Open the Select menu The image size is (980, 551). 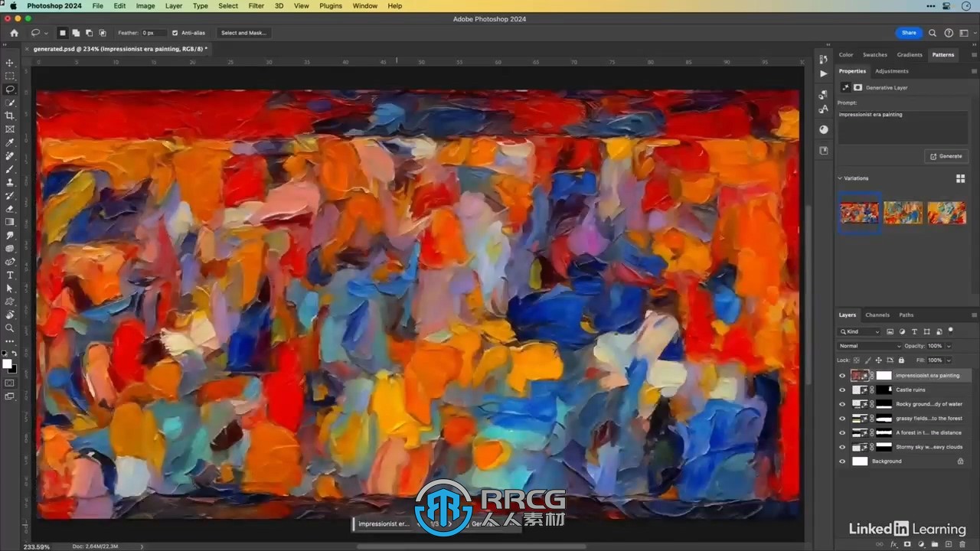[228, 5]
